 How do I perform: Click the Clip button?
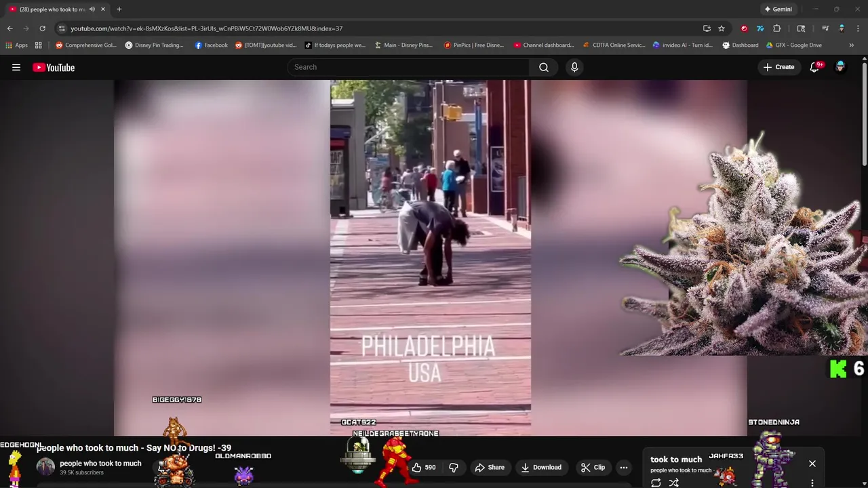[x=593, y=467]
